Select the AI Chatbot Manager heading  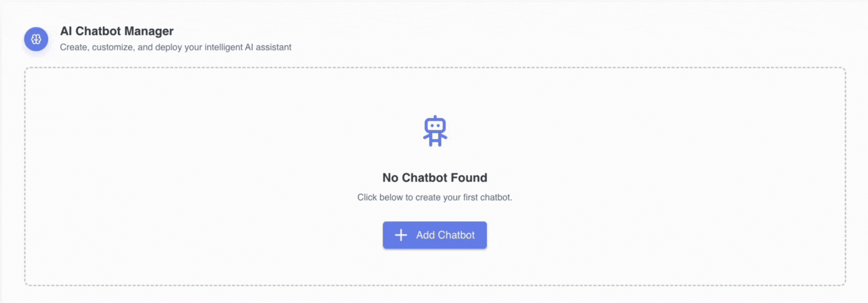pyautogui.click(x=116, y=31)
